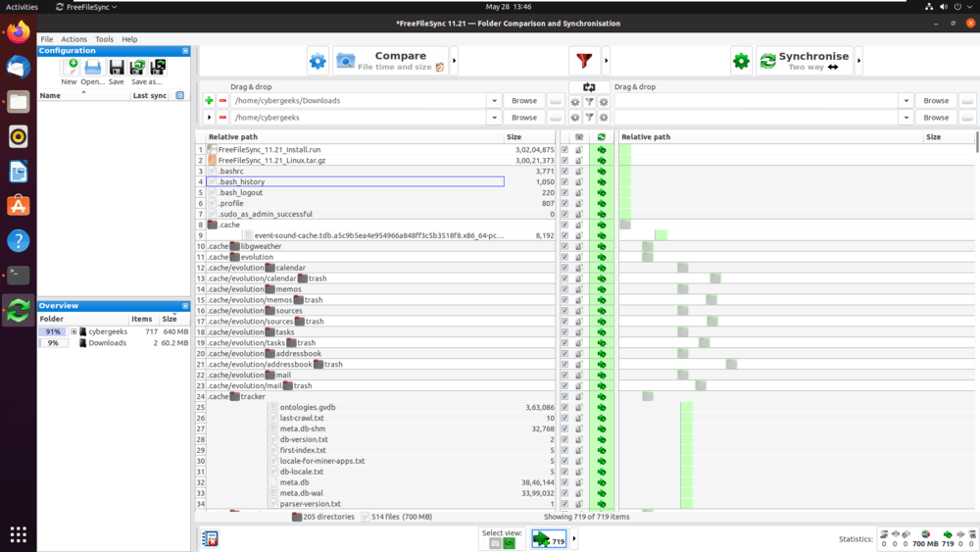Open the Actions menu
The width and height of the screenshot is (980, 552).
[73, 39]
